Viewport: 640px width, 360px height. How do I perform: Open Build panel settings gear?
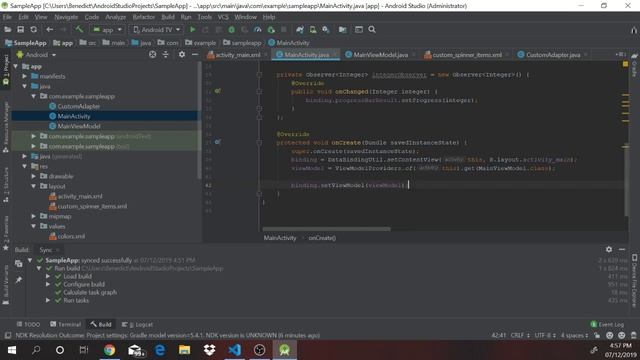point(609,249)
